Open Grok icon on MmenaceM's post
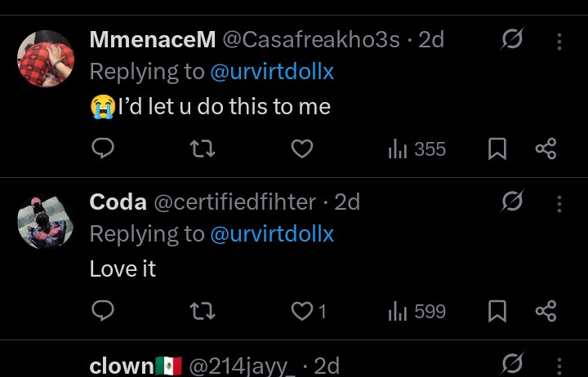Screen dimensions: 588x377 [x=512, y=40]
